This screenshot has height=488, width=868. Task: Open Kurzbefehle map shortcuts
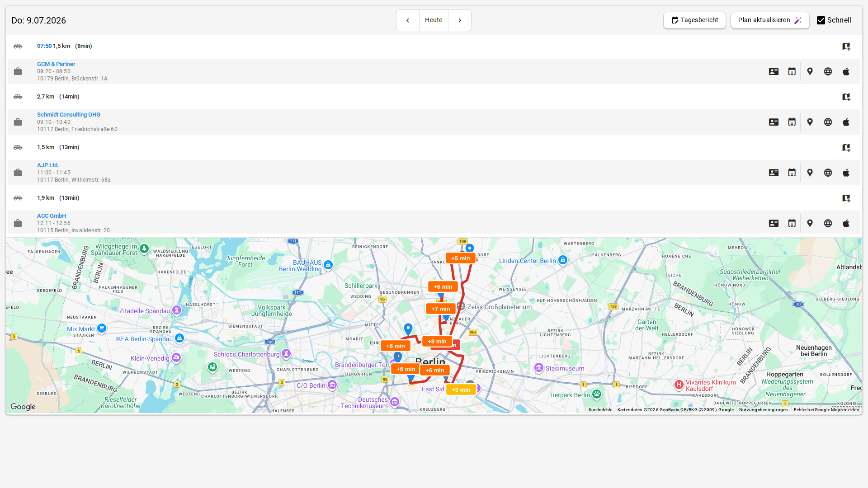pos(600,410)
